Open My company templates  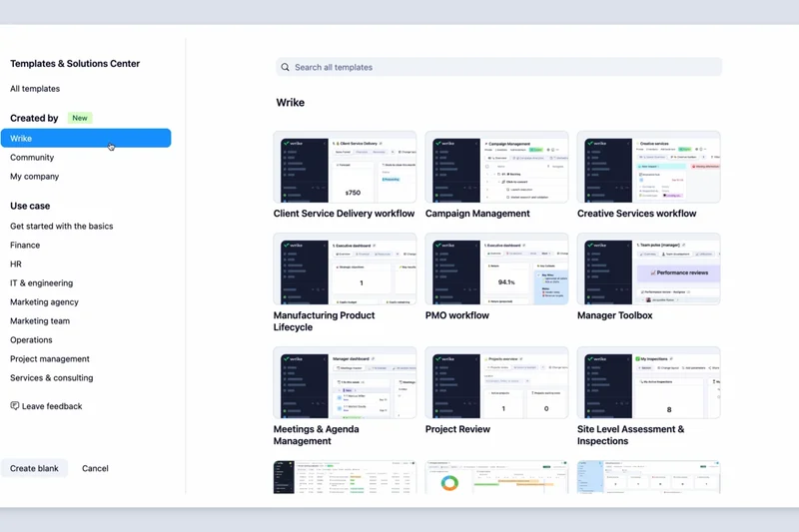click(35, 177)
